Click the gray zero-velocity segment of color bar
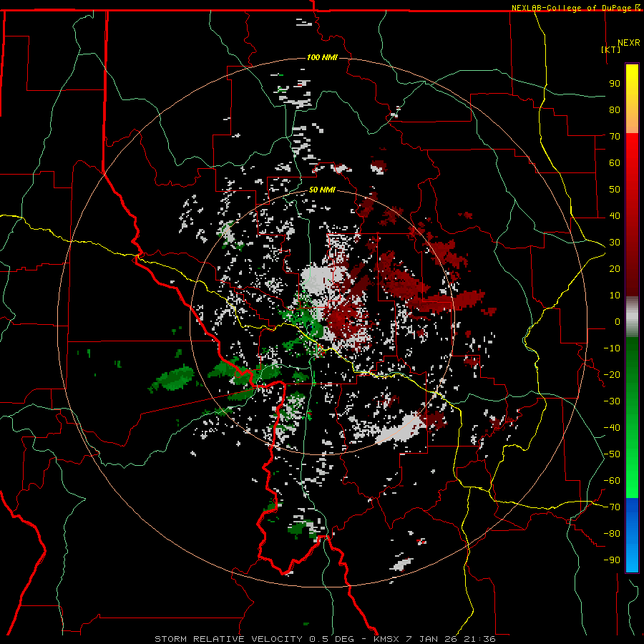 pyautogui.click(x=632, y=317)
